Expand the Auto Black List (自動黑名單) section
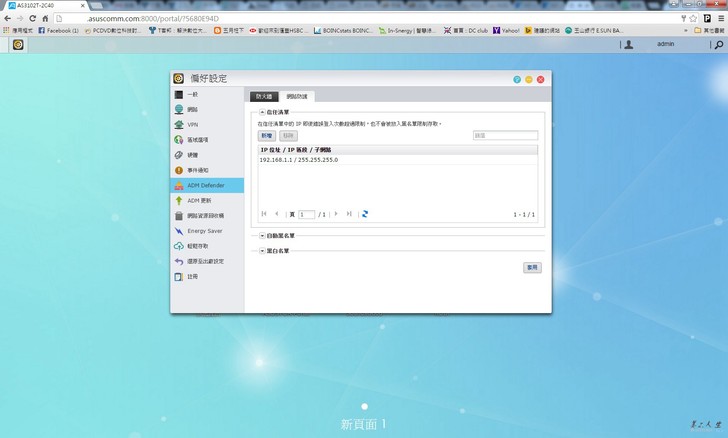 click(262, 235)
